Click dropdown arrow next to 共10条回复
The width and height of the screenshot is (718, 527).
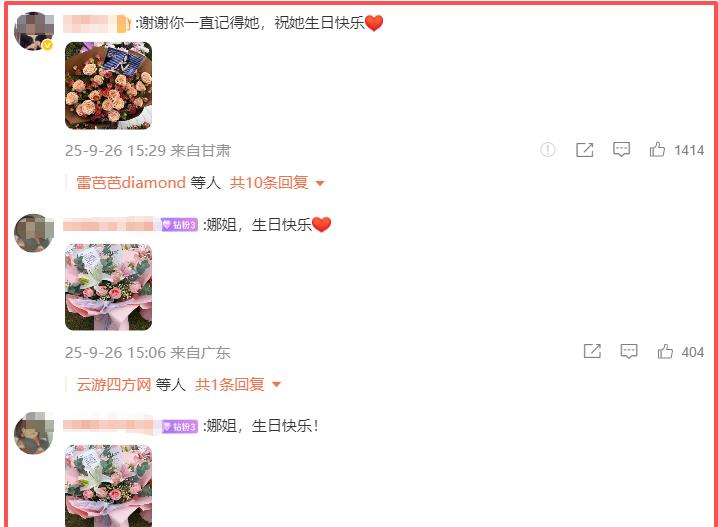[x=320, y=183]
